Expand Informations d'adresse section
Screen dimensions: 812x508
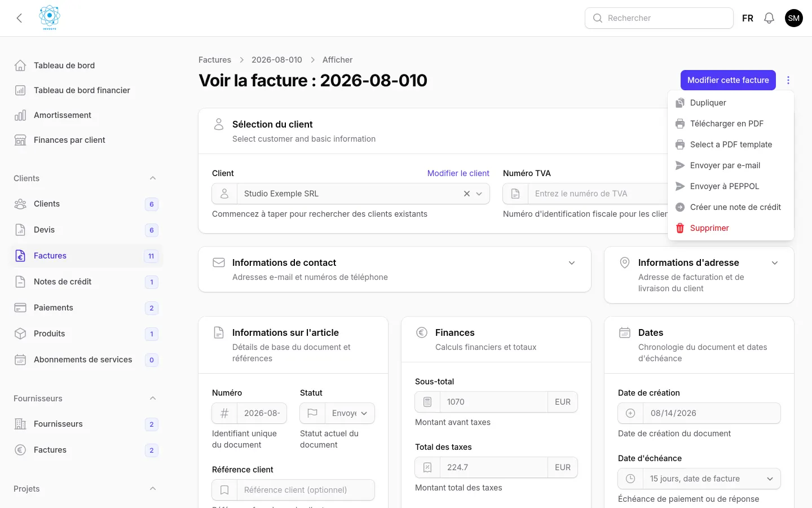pos(775,263)
